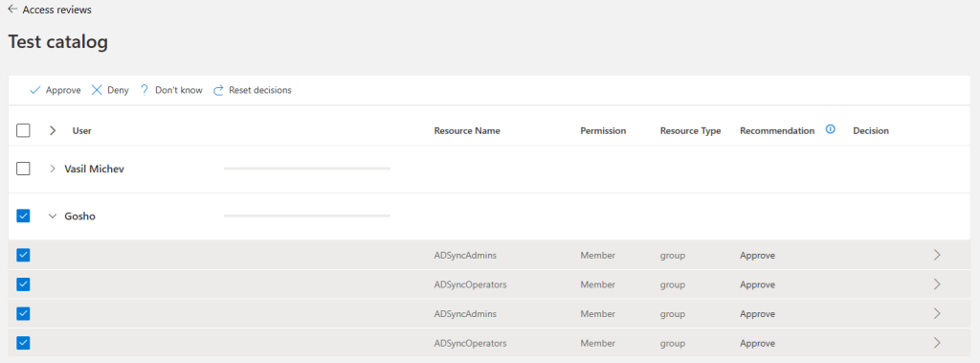
Task: Mark selection as Don't know
Action: 170,90
